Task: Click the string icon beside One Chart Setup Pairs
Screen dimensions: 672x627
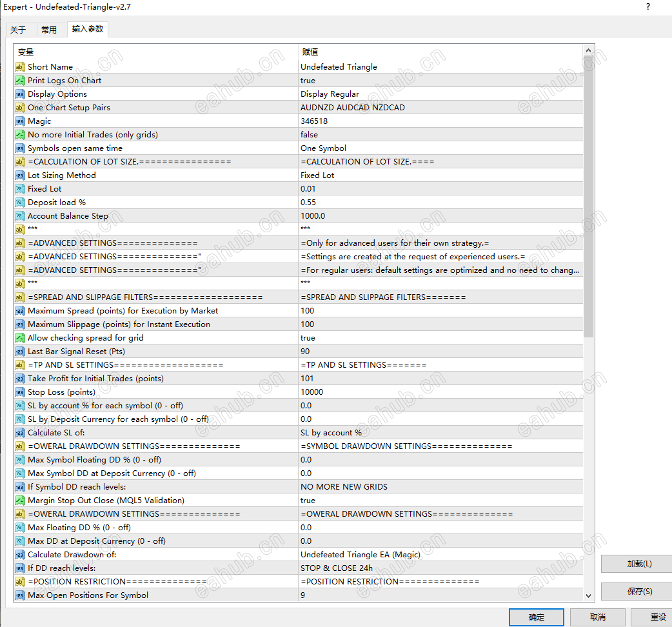Action: point(20,108)
